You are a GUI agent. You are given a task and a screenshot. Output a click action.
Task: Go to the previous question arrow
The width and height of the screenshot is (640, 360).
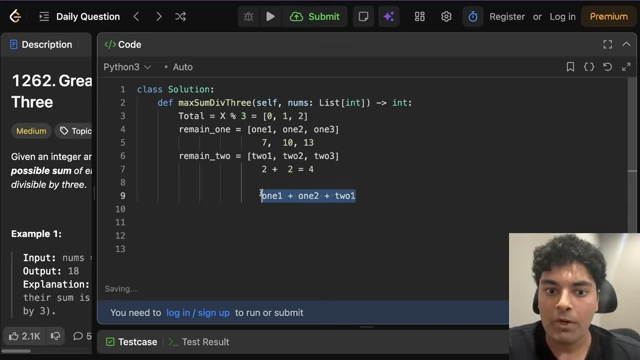(x=136, y=17)
